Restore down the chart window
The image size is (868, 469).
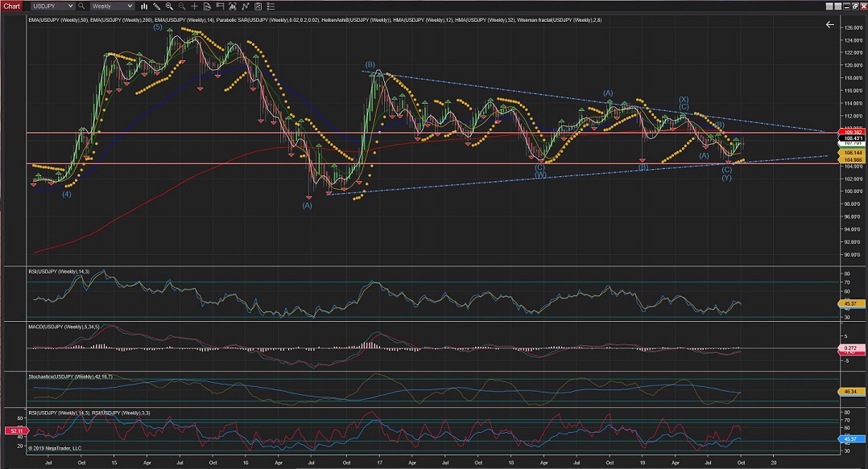point(855,6)
